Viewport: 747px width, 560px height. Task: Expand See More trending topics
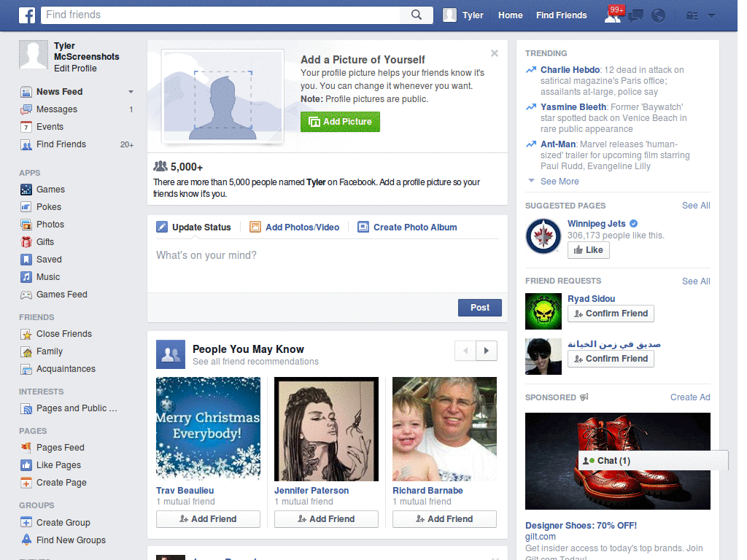(x=560, y=182)
